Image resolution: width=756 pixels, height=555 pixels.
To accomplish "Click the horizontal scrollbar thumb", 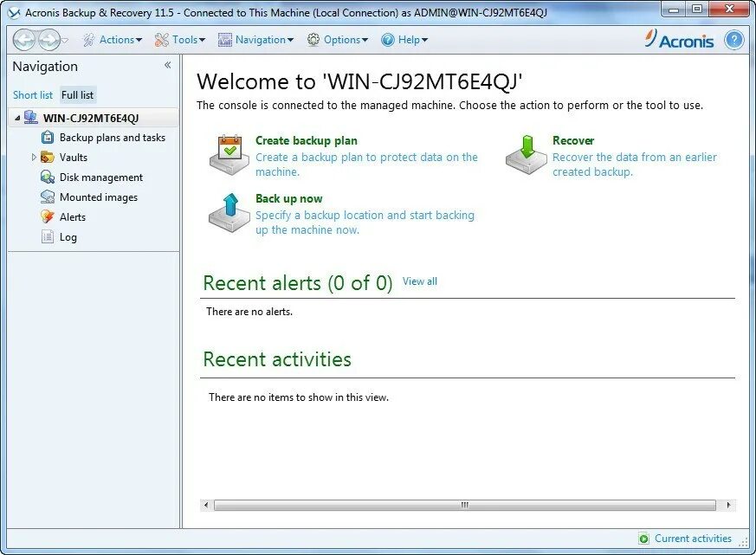I will (465, 506).
